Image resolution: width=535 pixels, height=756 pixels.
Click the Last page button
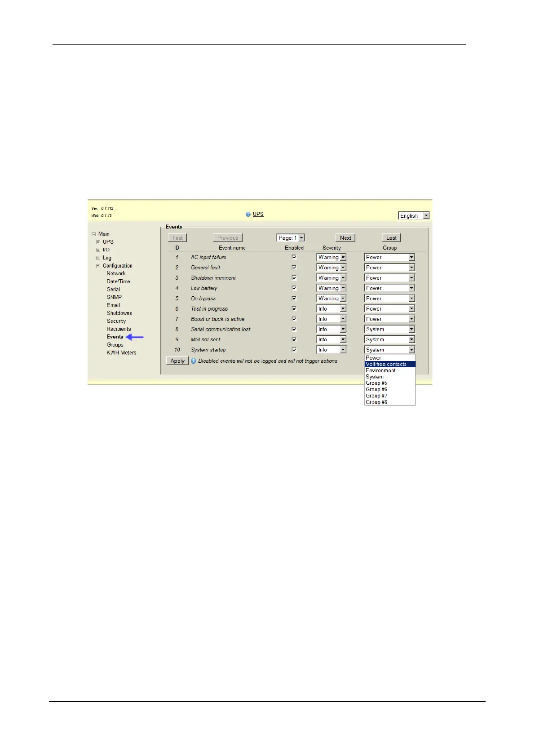tap(391, 238)
